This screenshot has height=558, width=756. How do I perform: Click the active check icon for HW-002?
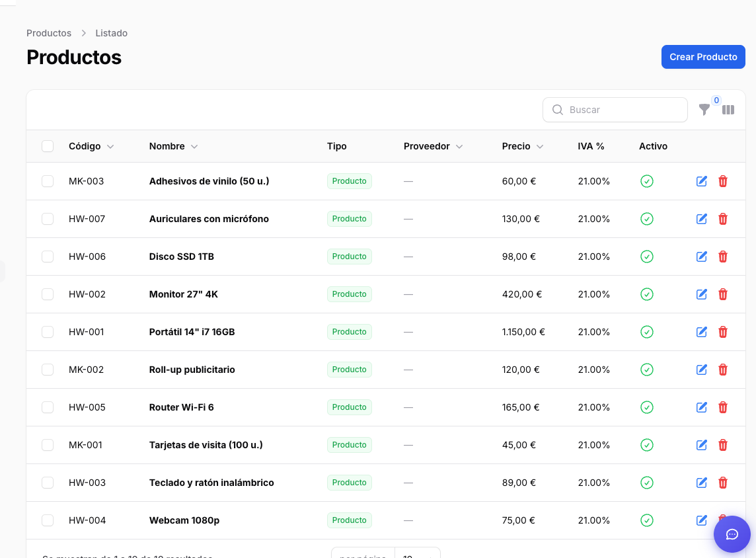point(646,294)
